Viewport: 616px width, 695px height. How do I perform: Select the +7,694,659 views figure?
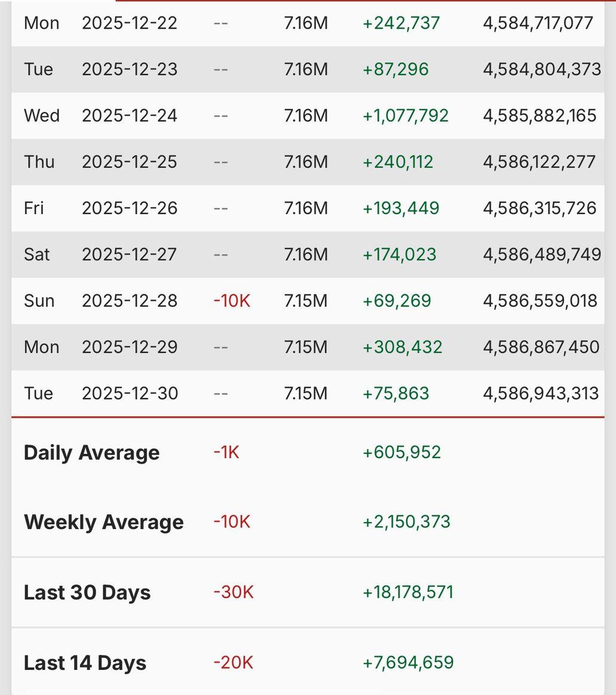408,663
